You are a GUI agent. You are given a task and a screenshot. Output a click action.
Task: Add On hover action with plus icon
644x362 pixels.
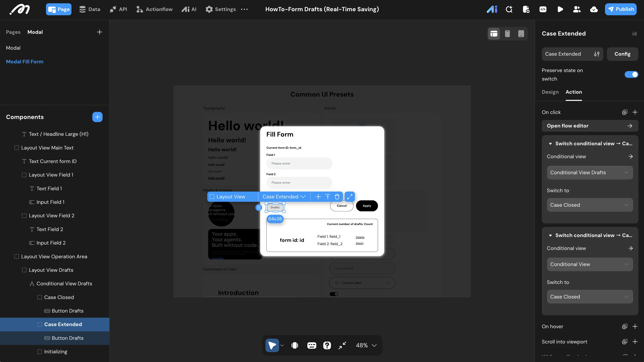635,326
